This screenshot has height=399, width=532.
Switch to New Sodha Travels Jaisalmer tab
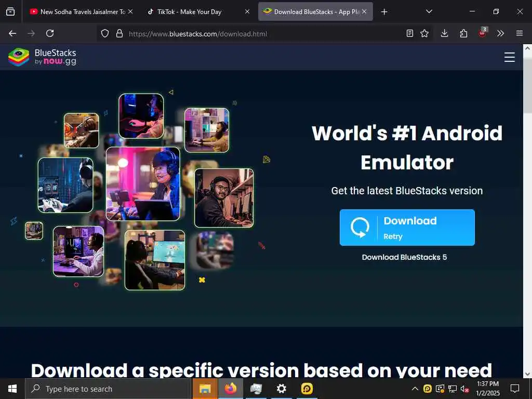[82, 11]
